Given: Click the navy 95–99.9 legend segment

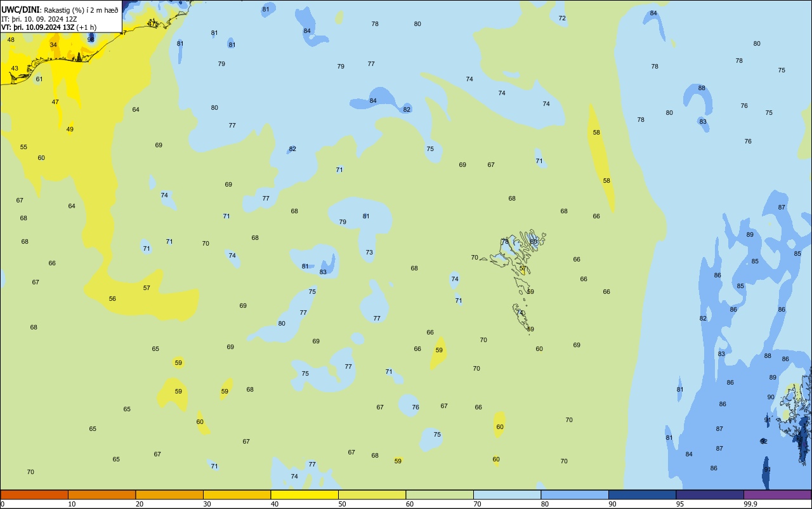Looking at the screenshot, I should pos(710,494).
